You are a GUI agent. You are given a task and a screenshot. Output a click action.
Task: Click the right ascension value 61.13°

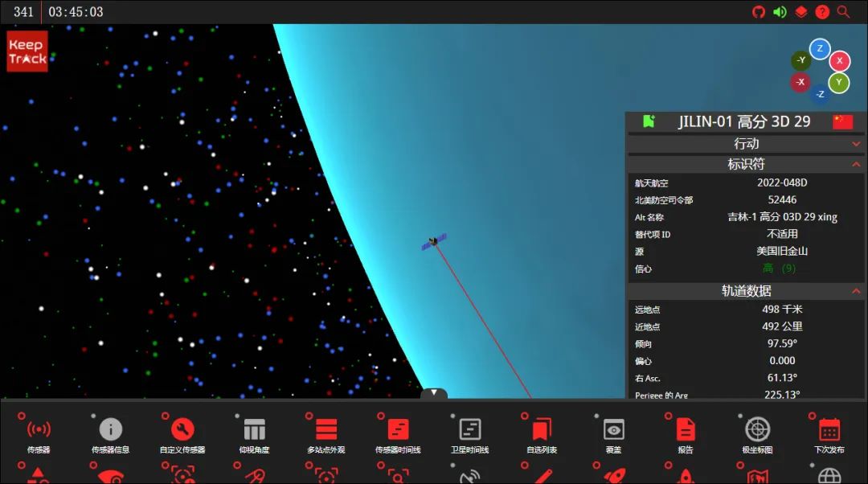[782, 378]
